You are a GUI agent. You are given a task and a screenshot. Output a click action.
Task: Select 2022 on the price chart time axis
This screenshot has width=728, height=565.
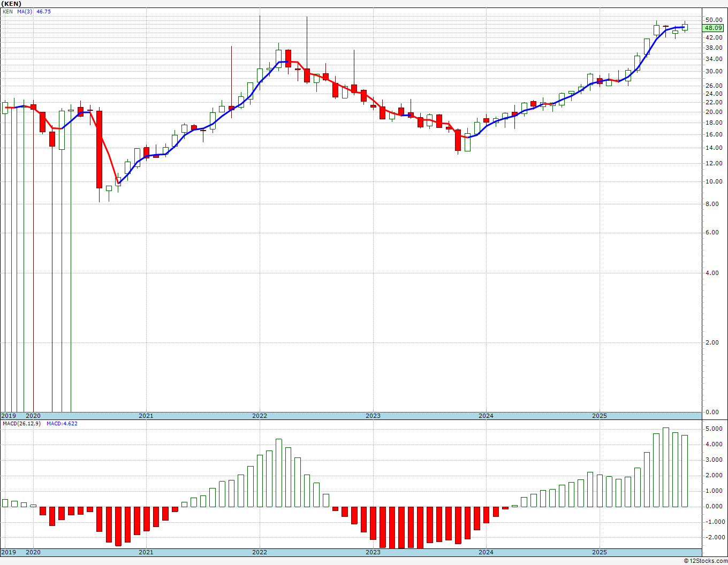[x=260, y=416]
